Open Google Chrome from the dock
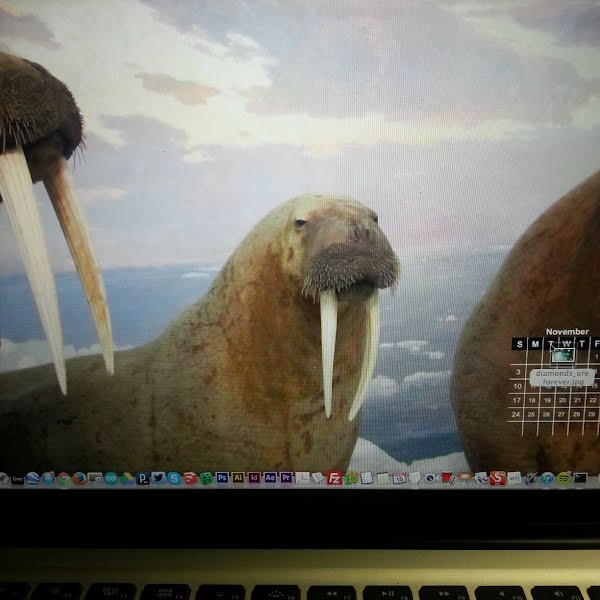 [63, 478]
